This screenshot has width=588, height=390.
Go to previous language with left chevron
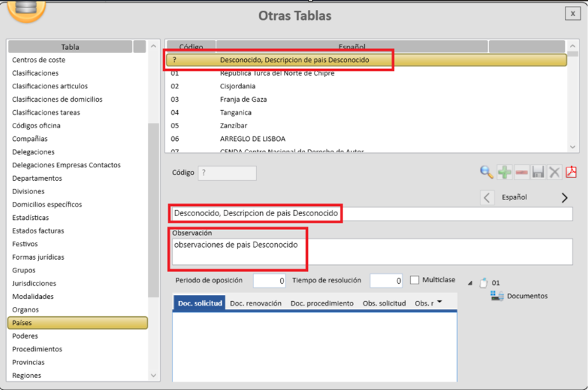click(487, 197)
